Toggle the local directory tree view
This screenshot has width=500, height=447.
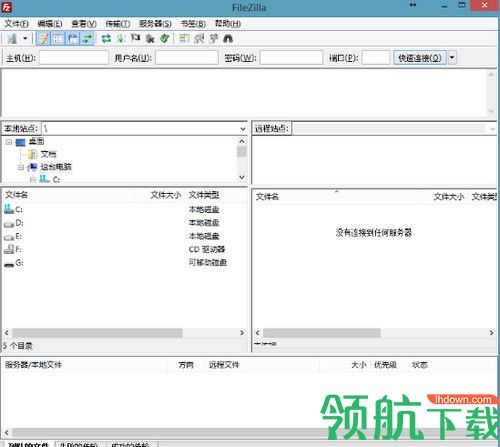[58, 39]
